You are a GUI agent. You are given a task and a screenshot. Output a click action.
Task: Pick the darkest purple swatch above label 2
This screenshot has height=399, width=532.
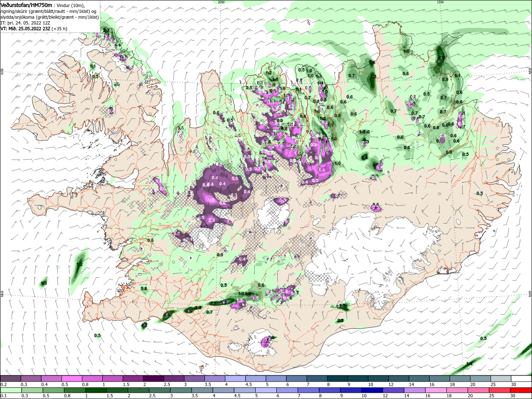(153, 379)
